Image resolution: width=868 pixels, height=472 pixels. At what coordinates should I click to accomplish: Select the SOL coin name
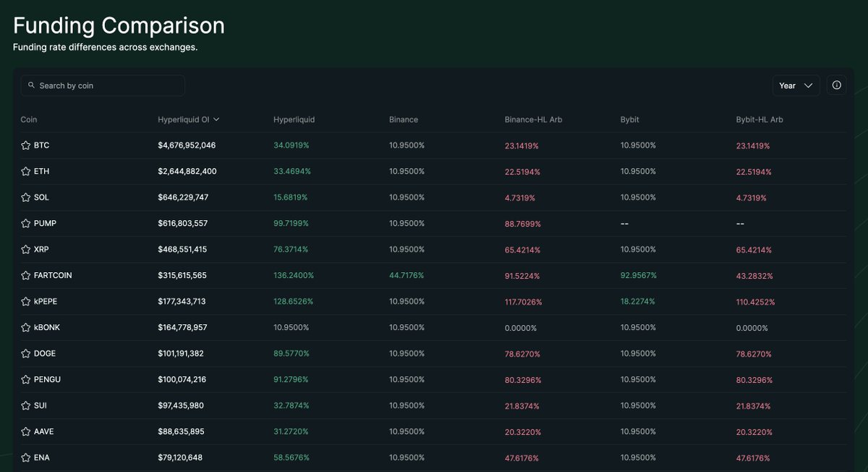click(42, 198)
